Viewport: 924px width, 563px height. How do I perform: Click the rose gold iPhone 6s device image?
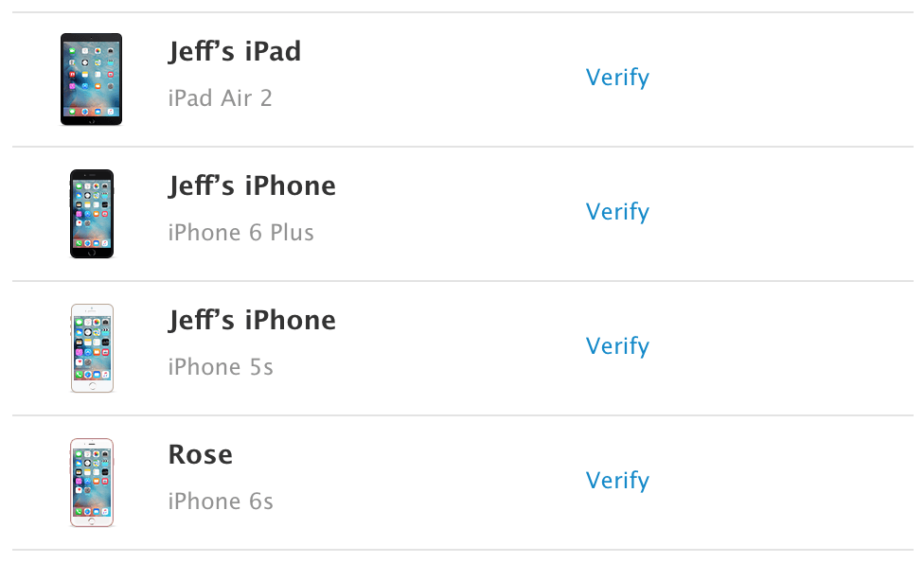pyautogui.click(x=91, y=482)
